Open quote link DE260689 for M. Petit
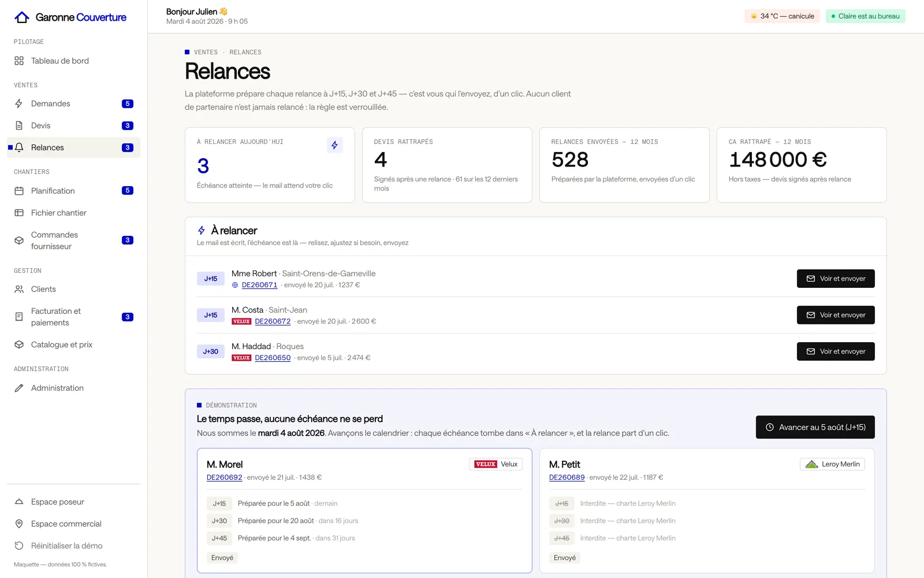 coord(567,477)
